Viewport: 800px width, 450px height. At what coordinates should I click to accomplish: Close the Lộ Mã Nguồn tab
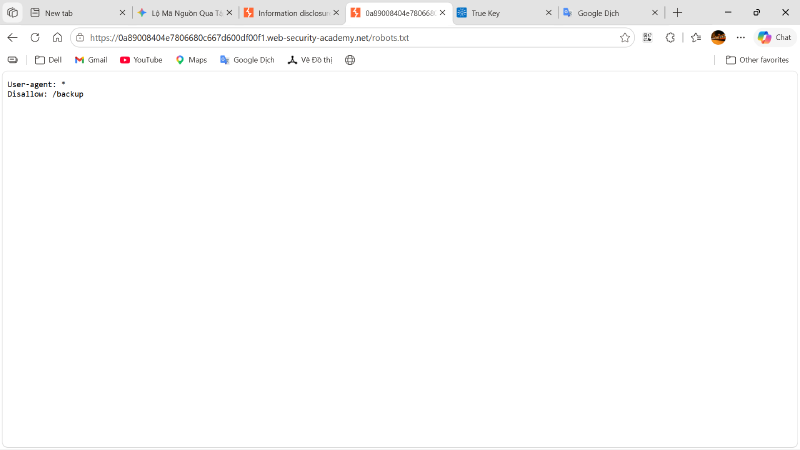coord(230,13)
